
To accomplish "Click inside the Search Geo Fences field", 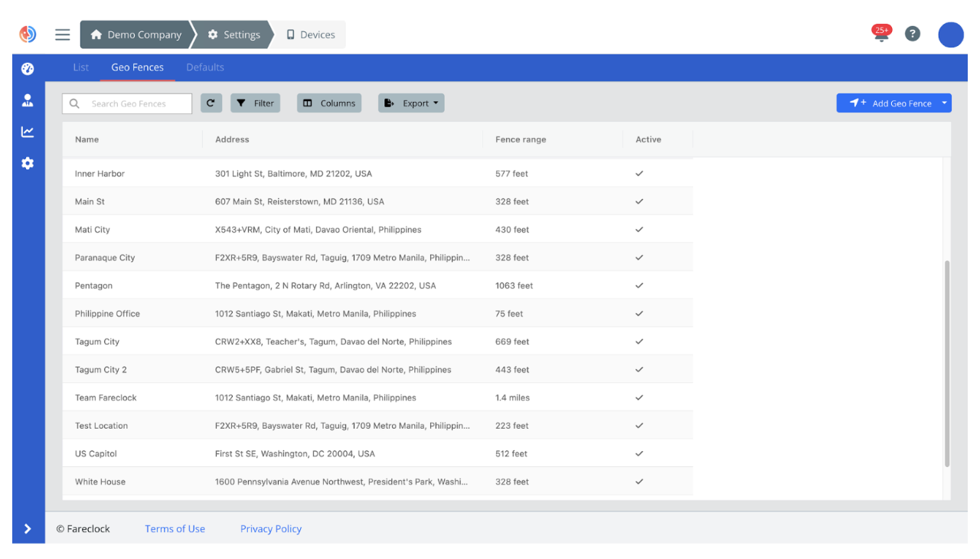I will (126, 103).
